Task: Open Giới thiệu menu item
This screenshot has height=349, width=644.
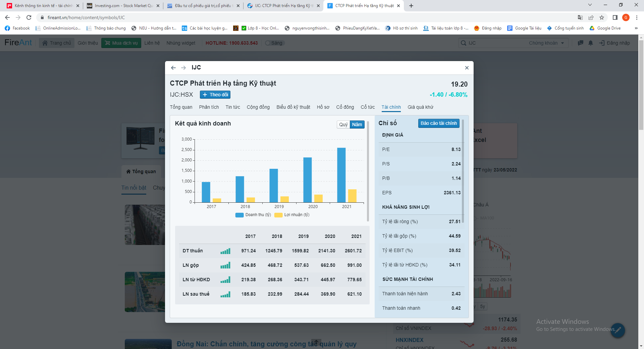Action: point(88,43)
